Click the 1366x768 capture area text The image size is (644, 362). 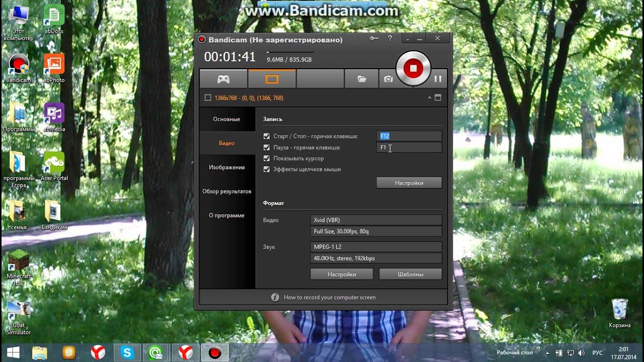[x=249, y=98]
